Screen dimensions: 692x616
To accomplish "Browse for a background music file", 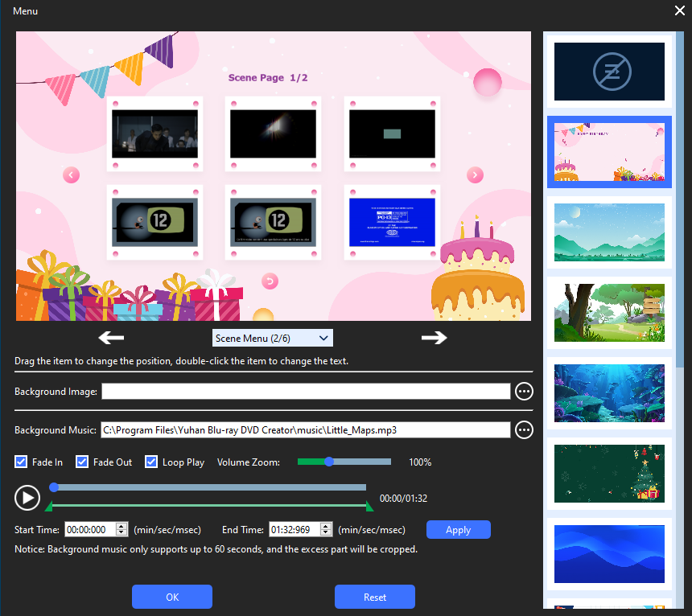I will (x=524, y=430).
